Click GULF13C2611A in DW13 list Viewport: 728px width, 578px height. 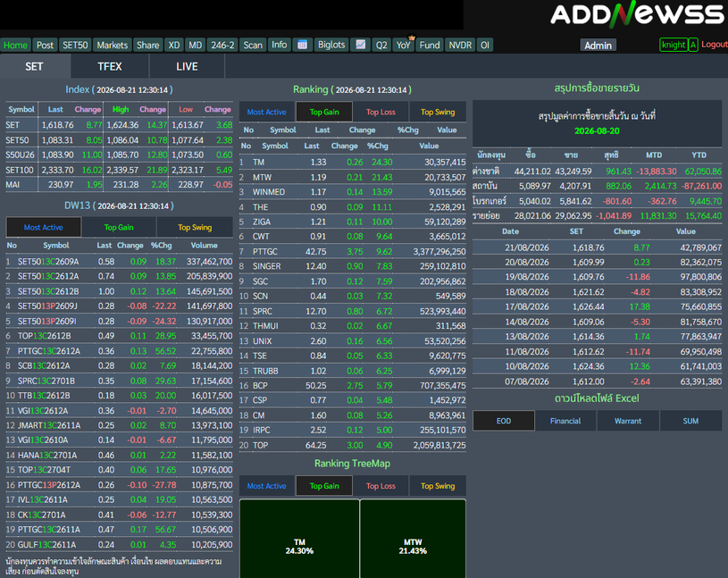tap(46, 545)
